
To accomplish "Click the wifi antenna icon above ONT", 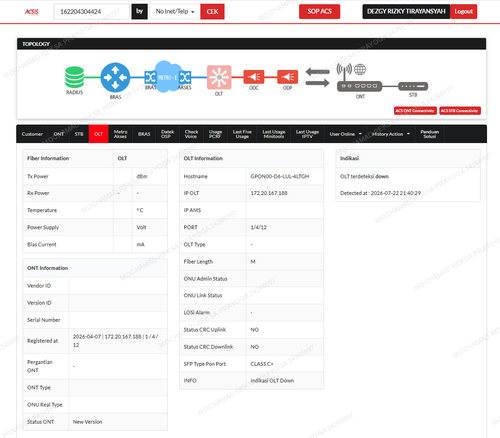I will coord(344,70).
